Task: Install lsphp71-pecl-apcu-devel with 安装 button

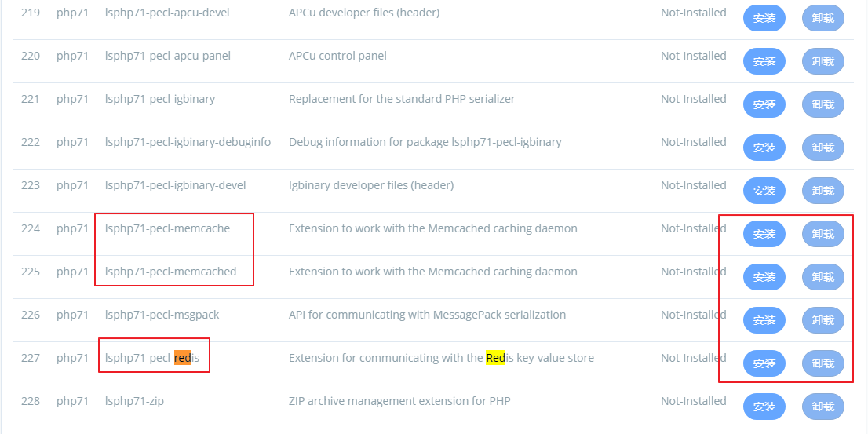Action: click(764, 18)
